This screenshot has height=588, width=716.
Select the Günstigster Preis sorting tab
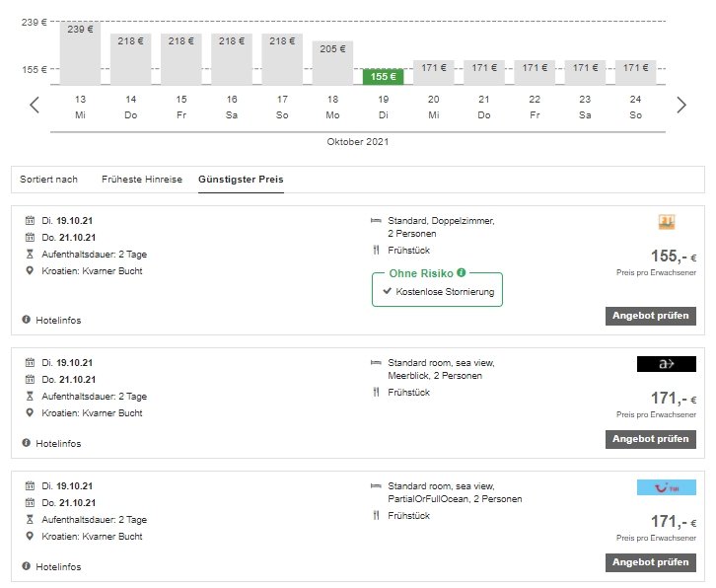tap(241, 180)
